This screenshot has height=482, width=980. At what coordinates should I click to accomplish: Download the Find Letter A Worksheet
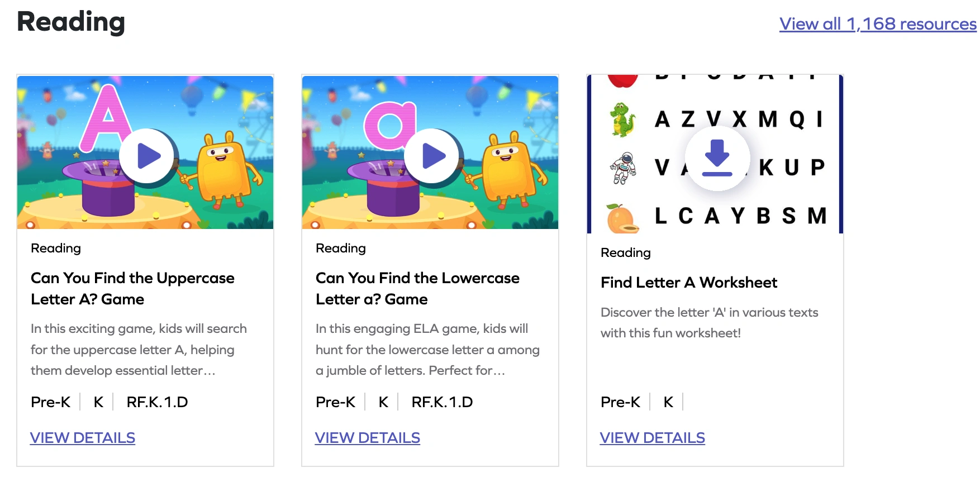[718, 159]
